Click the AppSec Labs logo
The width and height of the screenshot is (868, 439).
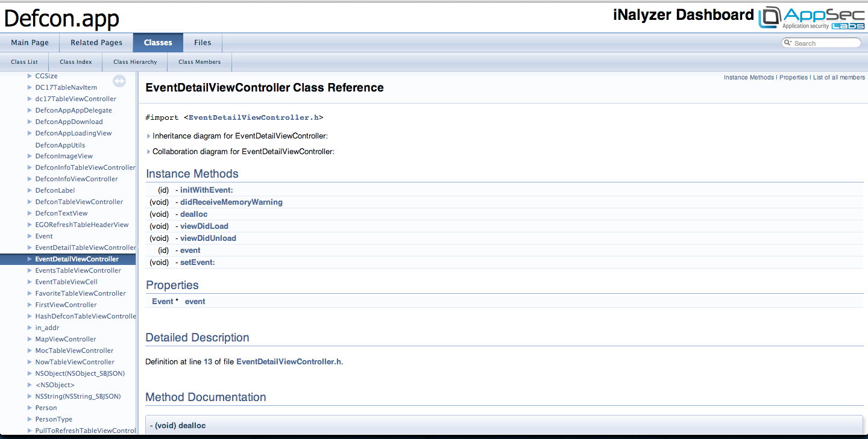pyautogui.click(x=811, y=17)
